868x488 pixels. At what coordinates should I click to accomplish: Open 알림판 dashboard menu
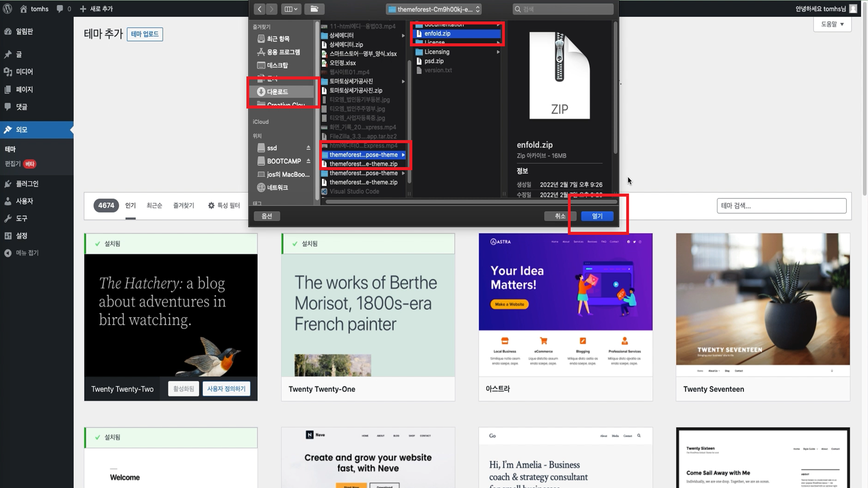click(x=37, y=31)
